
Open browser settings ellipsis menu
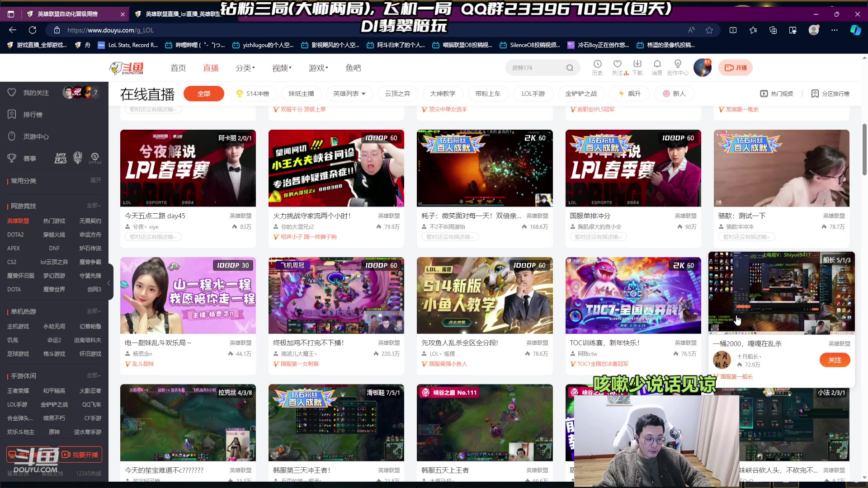pos(834,30)
